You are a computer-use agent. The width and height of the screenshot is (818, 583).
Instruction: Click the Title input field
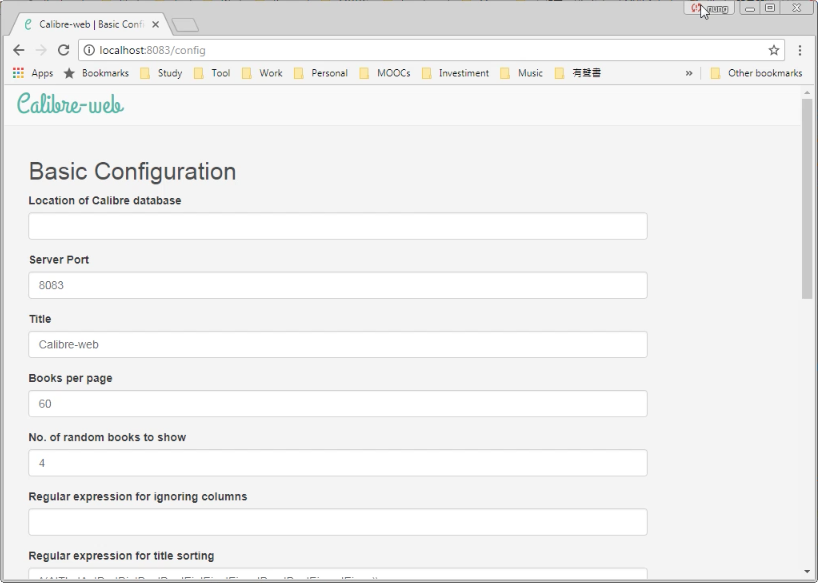[338, 344]
